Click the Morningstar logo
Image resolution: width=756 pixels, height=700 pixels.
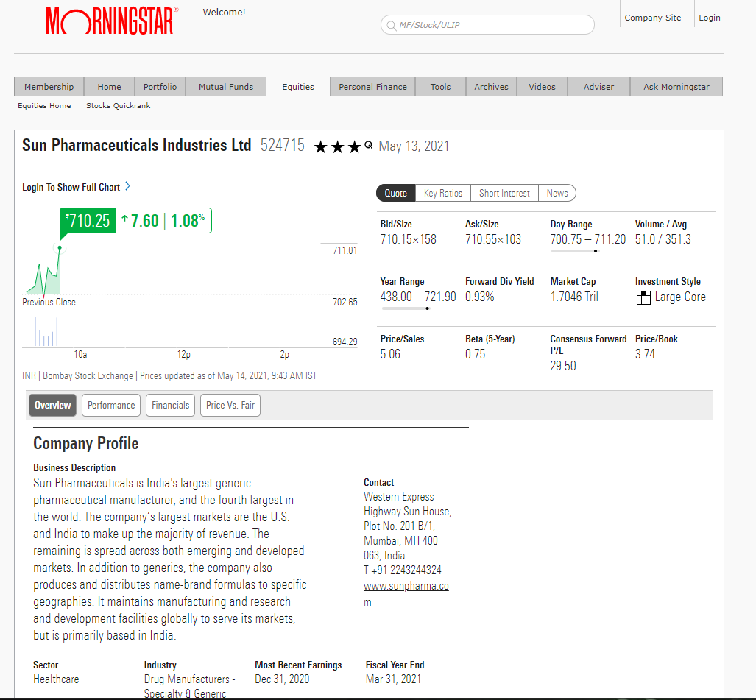[112, 21]
